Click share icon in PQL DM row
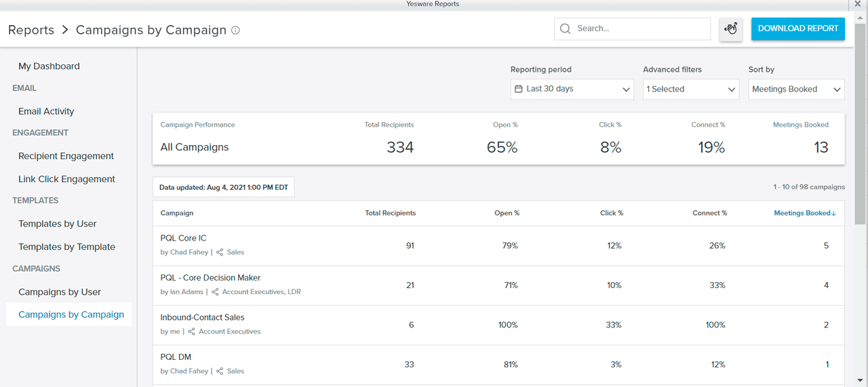 point(220,371)
